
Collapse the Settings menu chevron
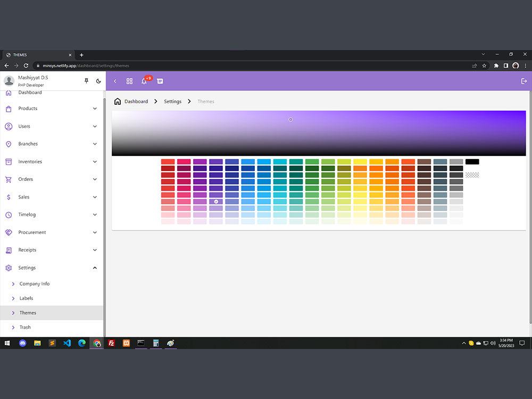point(95,268)
